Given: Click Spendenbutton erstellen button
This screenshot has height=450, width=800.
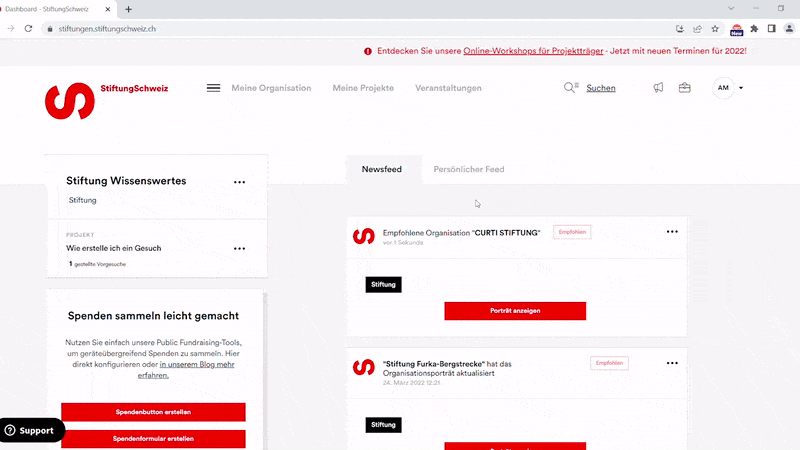Looking at the screenshot, I should [x=153, y=412].
